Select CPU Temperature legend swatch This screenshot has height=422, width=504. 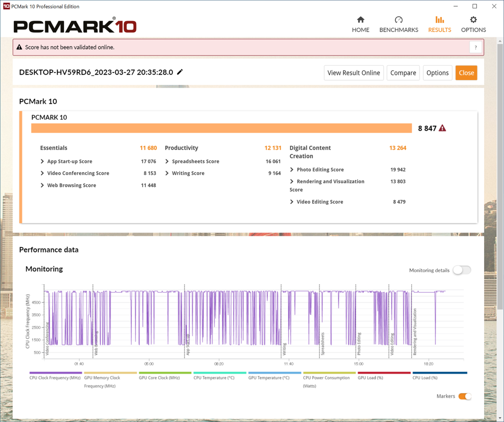[x=220, y=373]
